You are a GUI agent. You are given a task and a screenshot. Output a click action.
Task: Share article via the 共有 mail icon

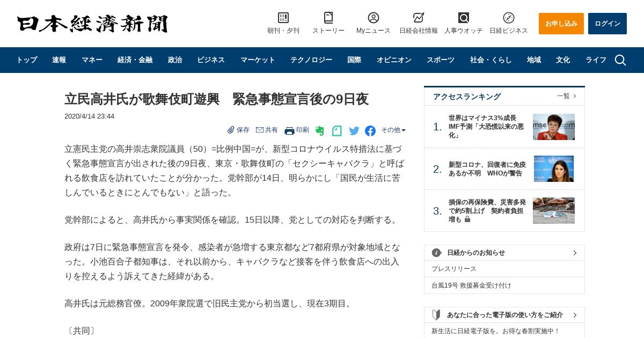click(x=260, y=130)
